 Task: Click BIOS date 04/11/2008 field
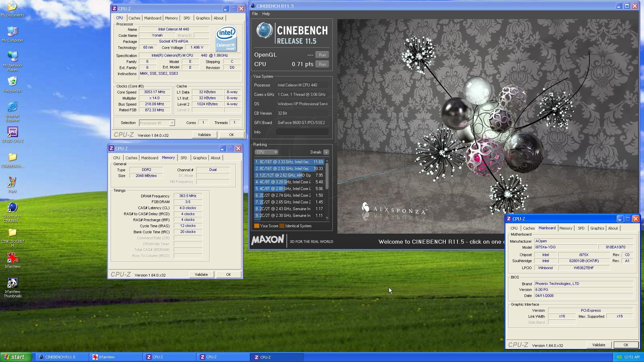pyautogui.click(x=584, y=296)
